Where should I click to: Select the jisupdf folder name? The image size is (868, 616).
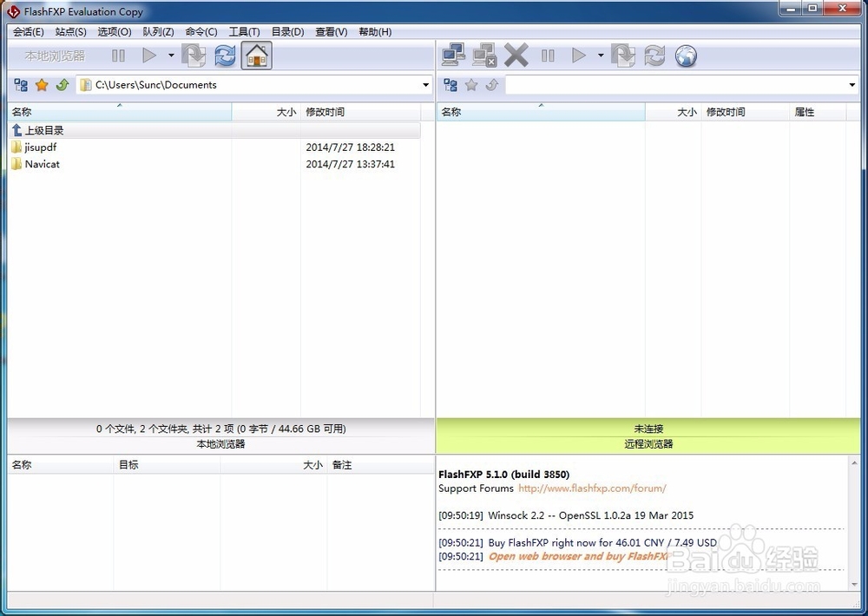41,147
